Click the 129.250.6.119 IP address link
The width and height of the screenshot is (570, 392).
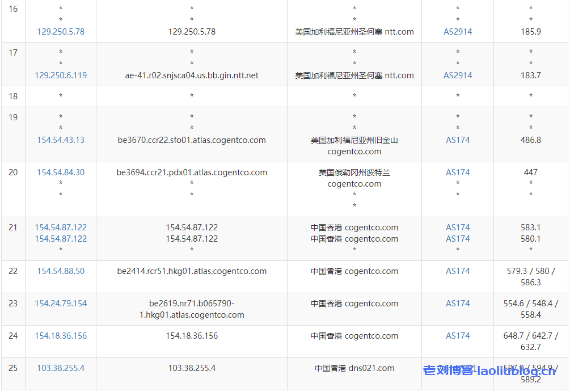(x=61, y=75)
